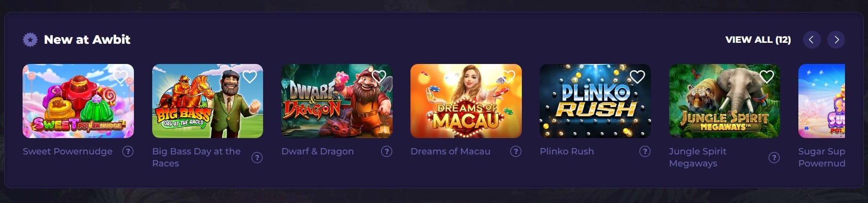868x203 pixels.
Task: Show help for Dwarf & Dragon
Action: (x=386, y=152)
